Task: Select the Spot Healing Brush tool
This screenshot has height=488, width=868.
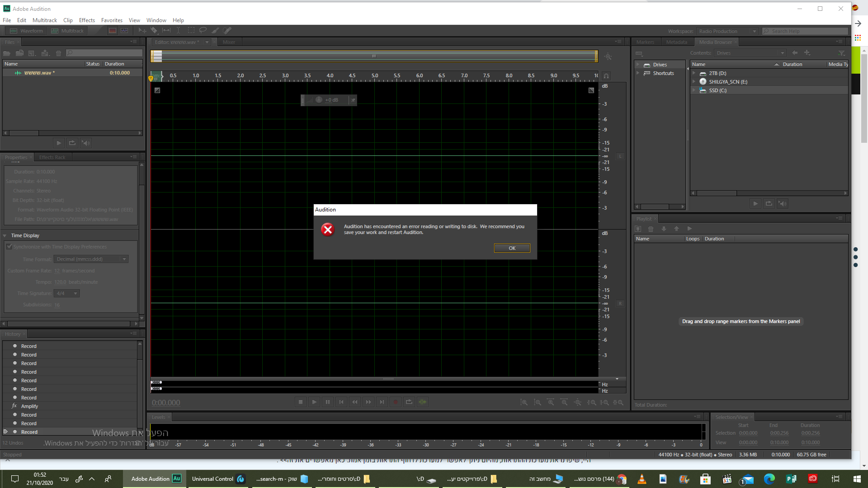Action: coord(227,31)
